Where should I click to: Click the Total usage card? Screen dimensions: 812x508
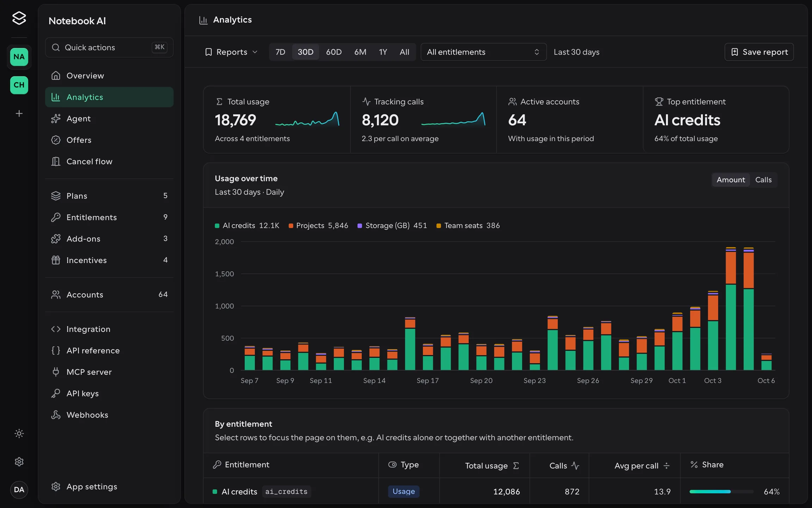point(277,120)
